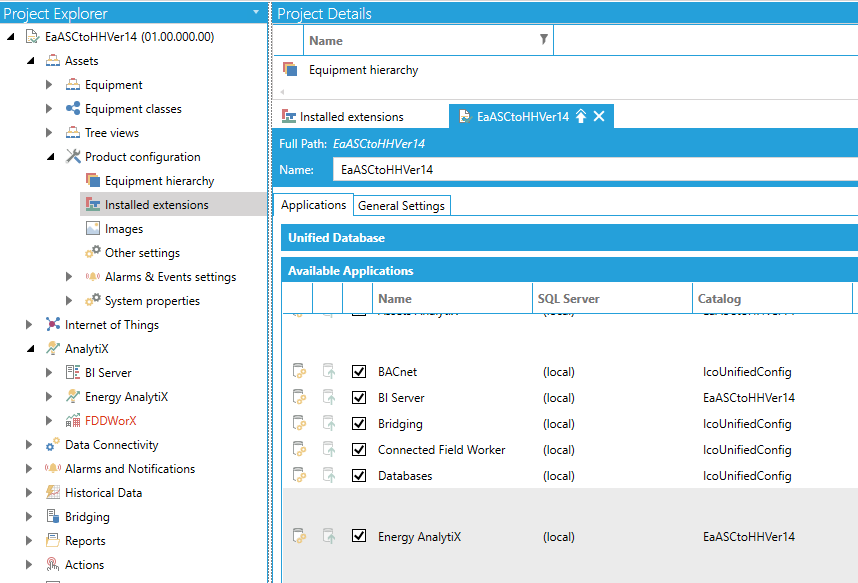The image size is (858, 583).
Task: Collapse the Product configuration node
Action: pos(49,157)
